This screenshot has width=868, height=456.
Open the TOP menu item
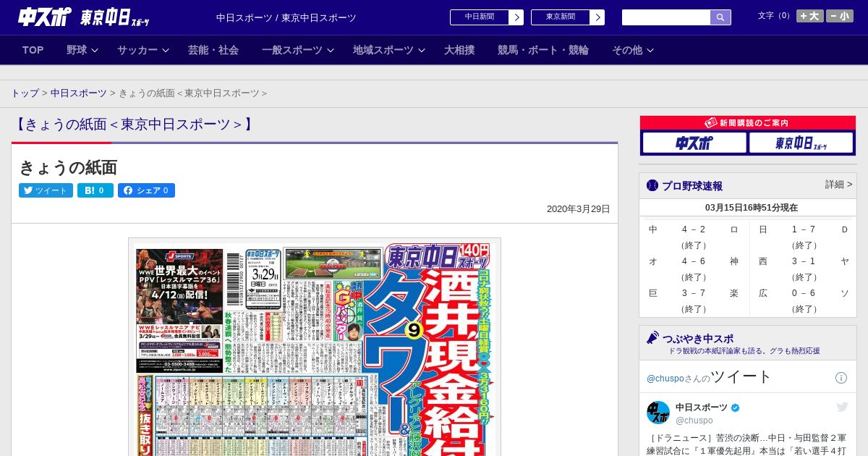point(33,50)
